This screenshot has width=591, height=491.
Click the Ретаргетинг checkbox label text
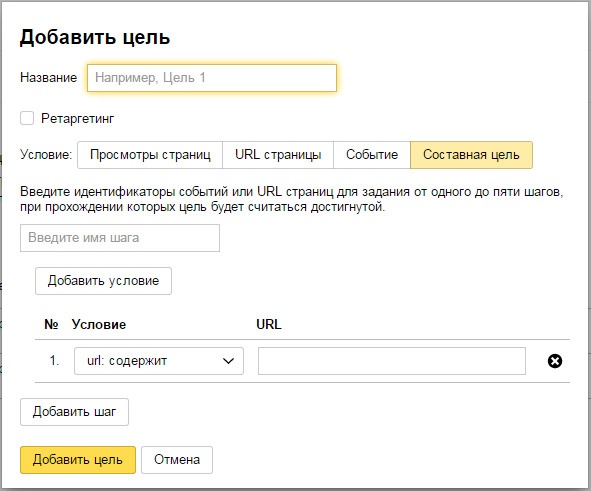click(x=77, y=119)
